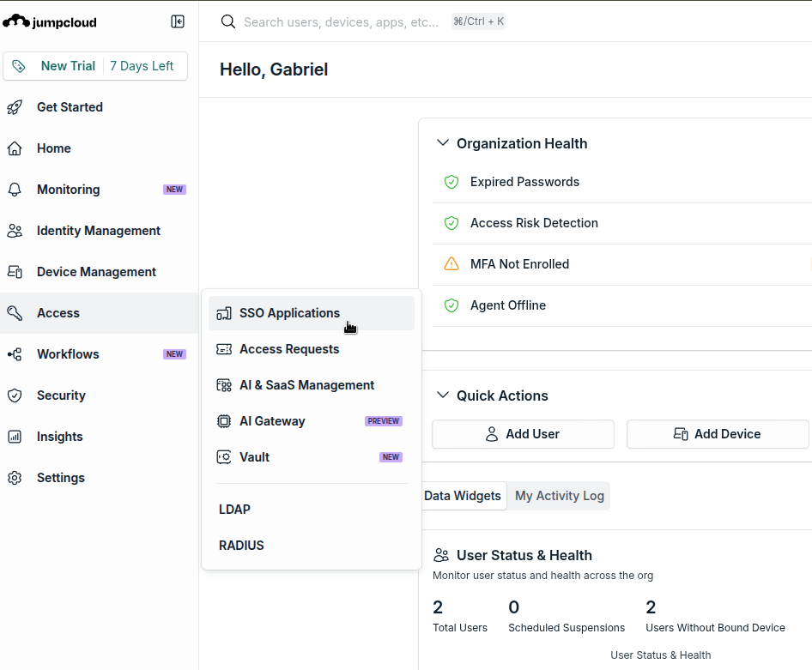Click the JumpCloud logo

[50, 21]
